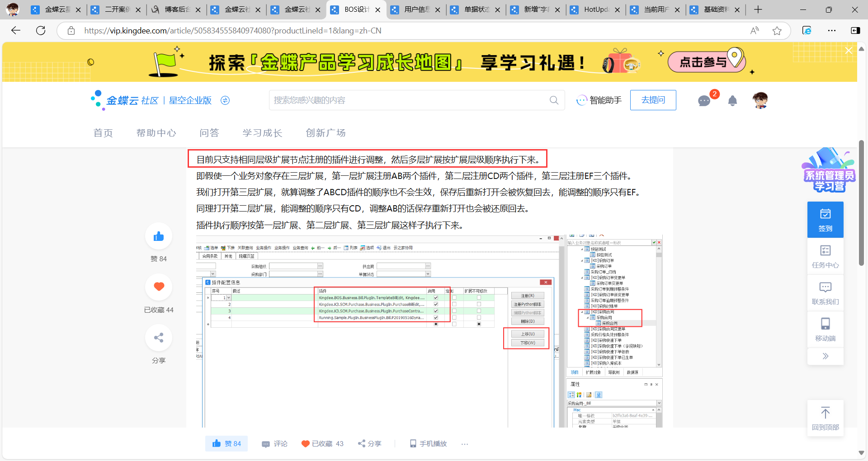Add this page to favorites star
This screenshot has height=461, width=868.
click(777, 31)
